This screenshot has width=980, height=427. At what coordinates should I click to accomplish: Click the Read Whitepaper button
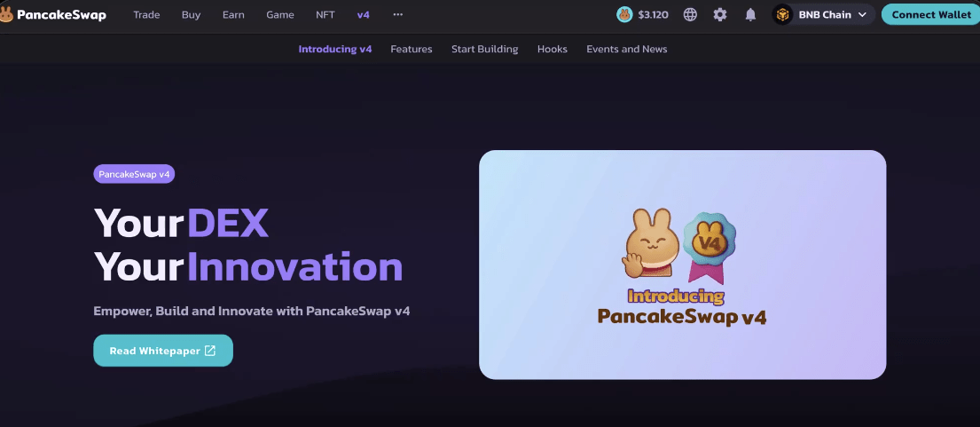point(163,351)
